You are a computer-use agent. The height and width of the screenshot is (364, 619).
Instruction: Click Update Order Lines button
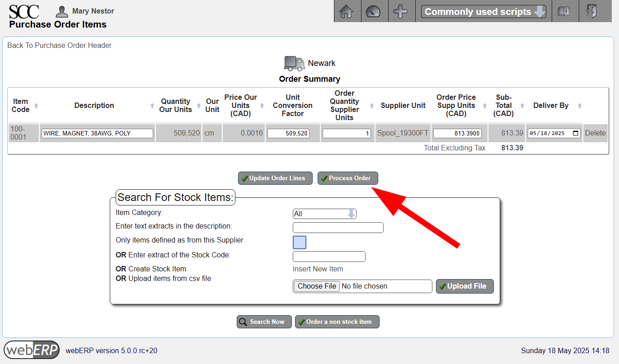(x=276, y=178)
